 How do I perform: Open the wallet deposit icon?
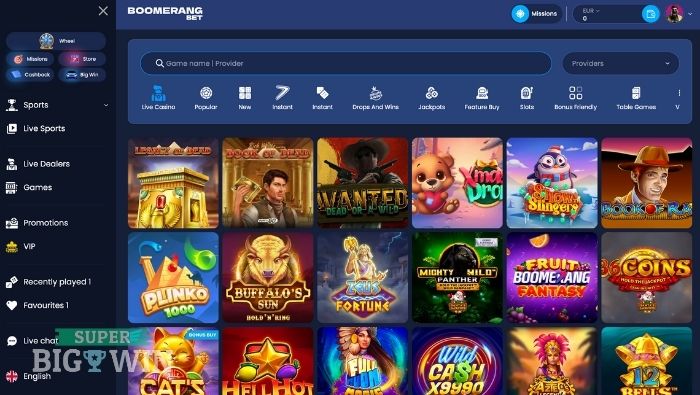click(650, 14)
